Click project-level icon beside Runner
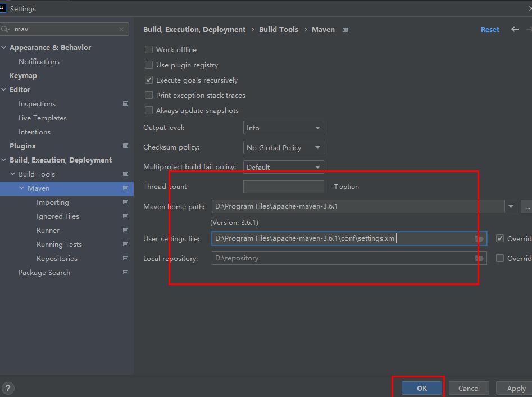 [125, 230]
